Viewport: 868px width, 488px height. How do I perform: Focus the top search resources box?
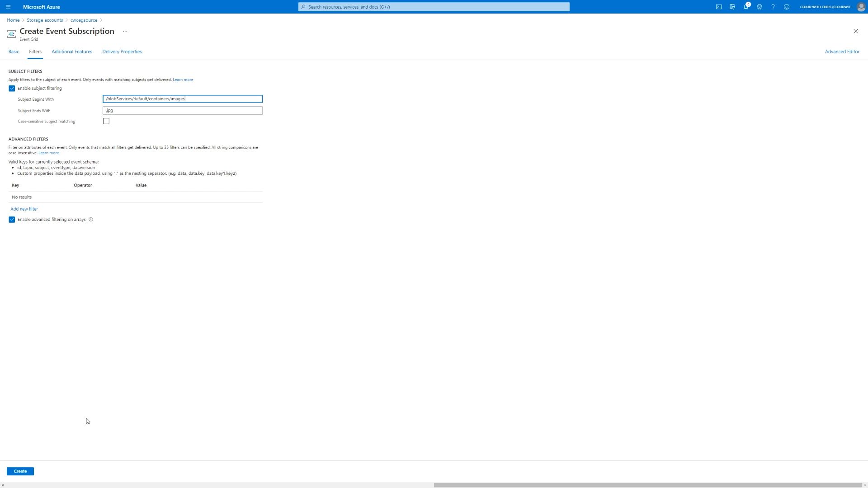click(x=434, y=7)
